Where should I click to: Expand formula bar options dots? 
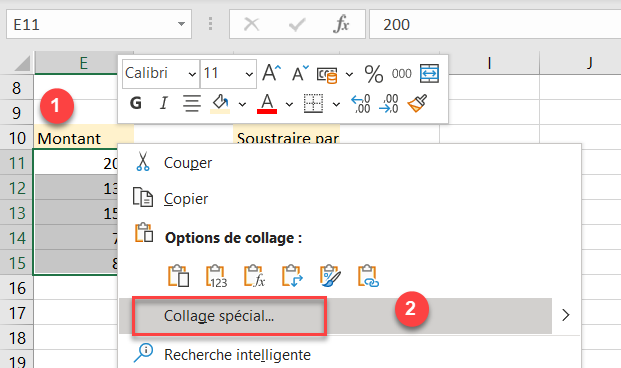tap(210, 24)
